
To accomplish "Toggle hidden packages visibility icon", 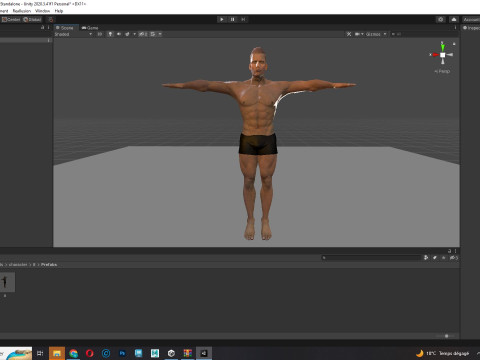I will click(453, 257).
